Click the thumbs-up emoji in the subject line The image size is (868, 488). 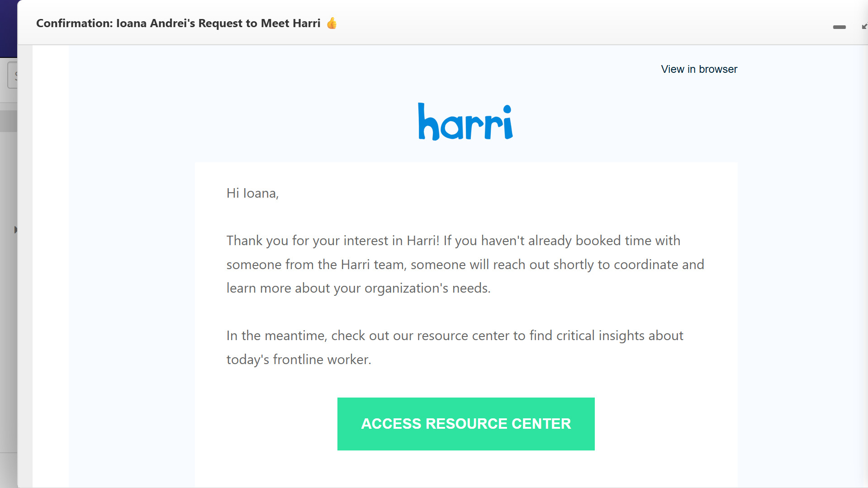coord(332,23)
